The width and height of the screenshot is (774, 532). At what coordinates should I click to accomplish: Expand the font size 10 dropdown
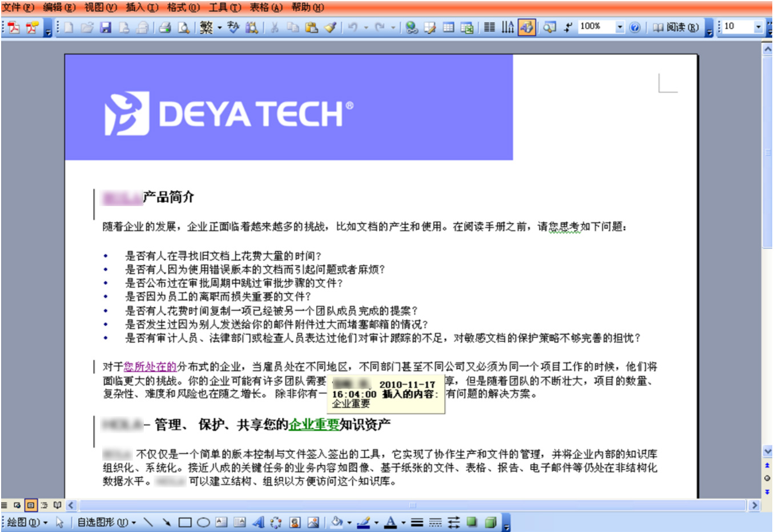click(758, 27)
